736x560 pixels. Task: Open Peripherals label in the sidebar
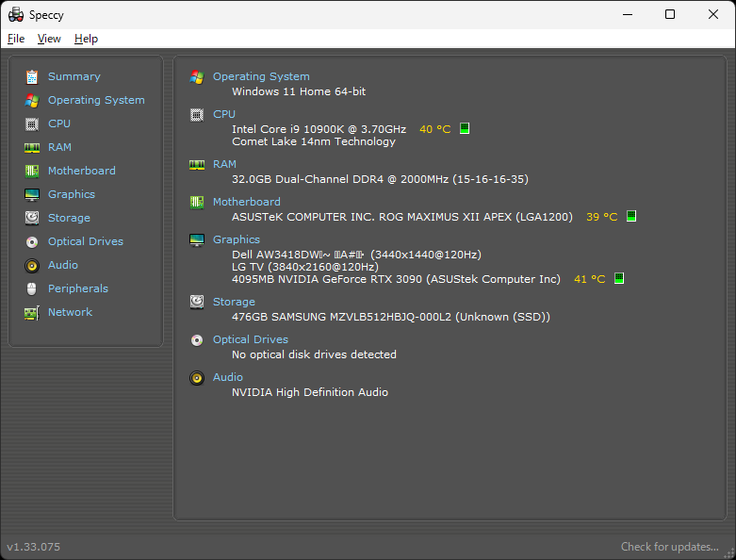click(78, 288)
